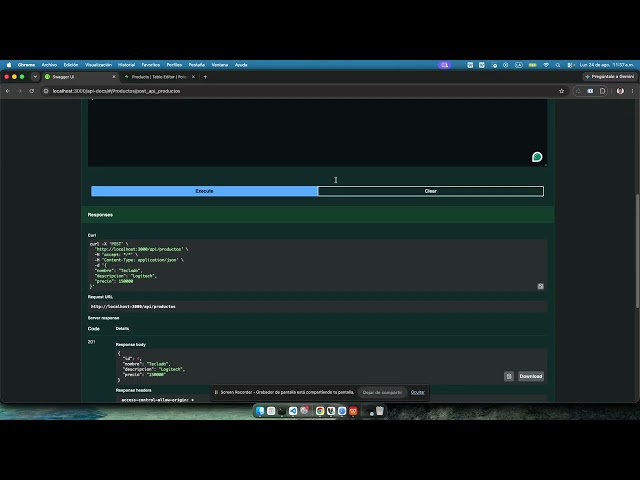640x480 pixels.
Task: Click inside the request body text area
Action: pos(317,133)
